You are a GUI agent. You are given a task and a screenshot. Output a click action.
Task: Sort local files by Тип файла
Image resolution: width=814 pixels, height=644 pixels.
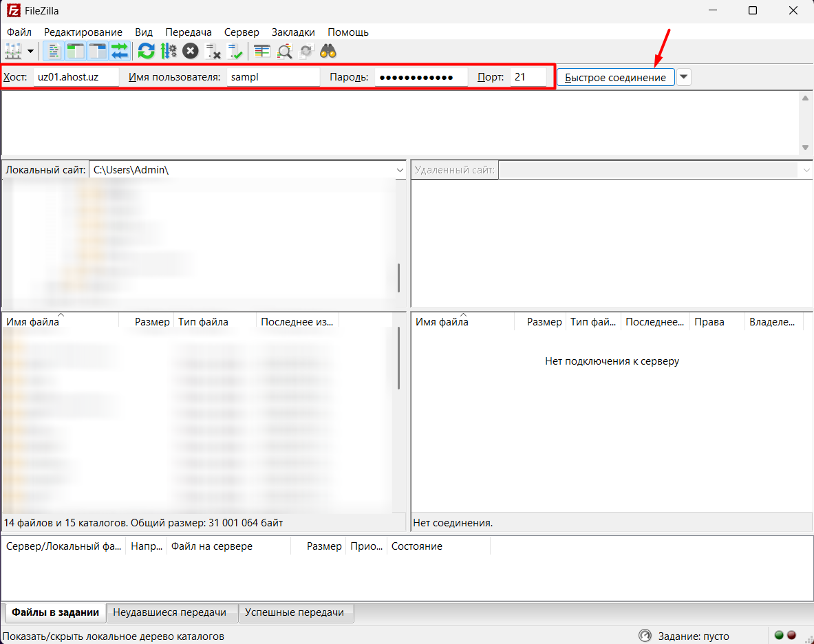tap(215, 322)
